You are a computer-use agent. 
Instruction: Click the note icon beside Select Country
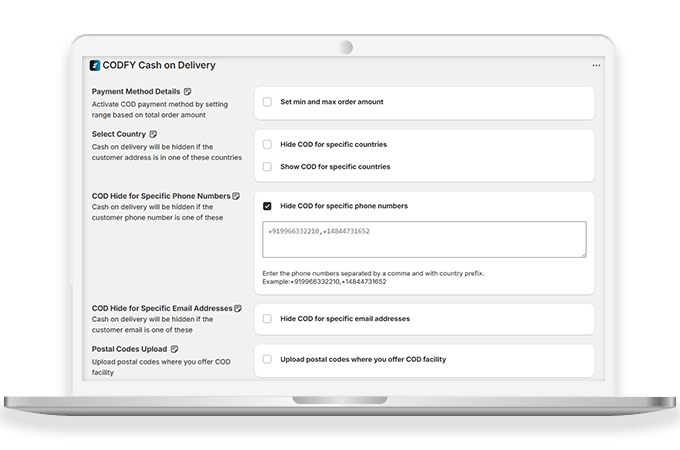coord(153,134)
